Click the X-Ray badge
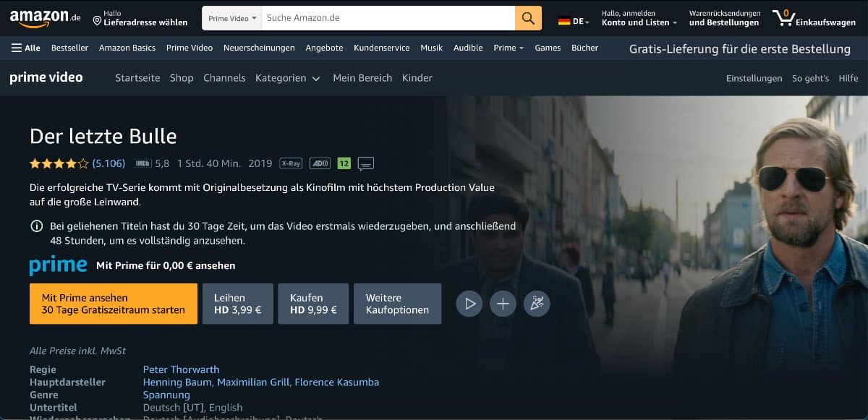 pyautogui.click(x=291, y=163)
